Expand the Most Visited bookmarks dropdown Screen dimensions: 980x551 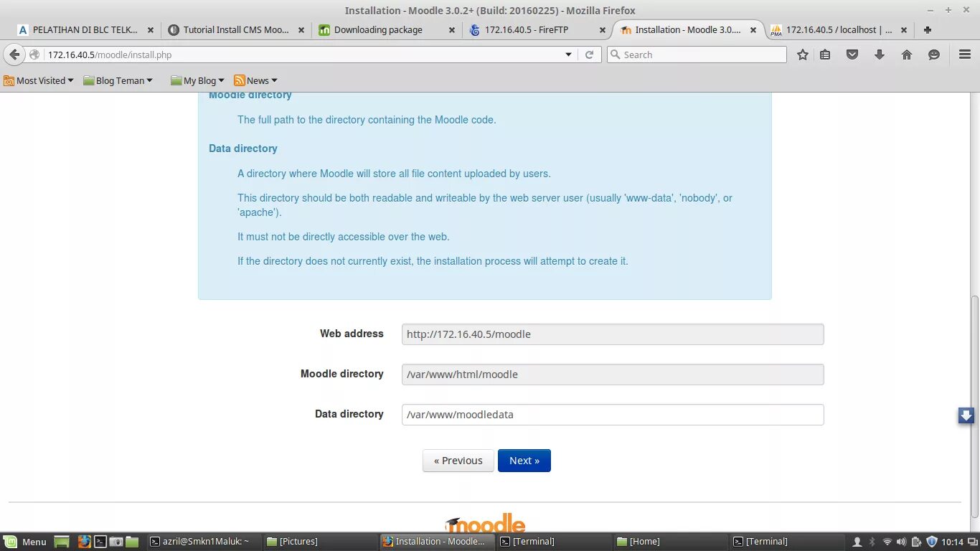(x=39, y=80)
